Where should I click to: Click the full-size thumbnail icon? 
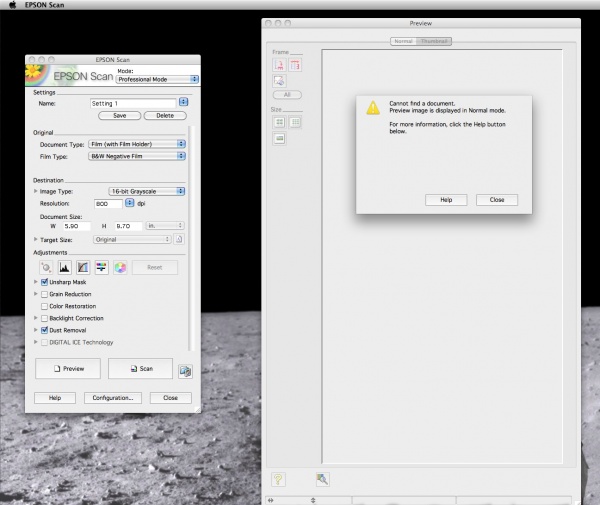click(280, 138)
